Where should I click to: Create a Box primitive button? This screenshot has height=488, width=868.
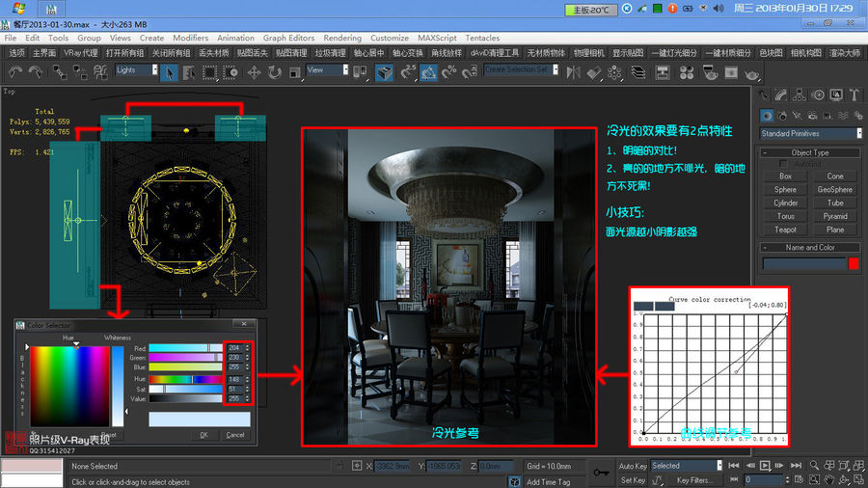coord(785,176)
